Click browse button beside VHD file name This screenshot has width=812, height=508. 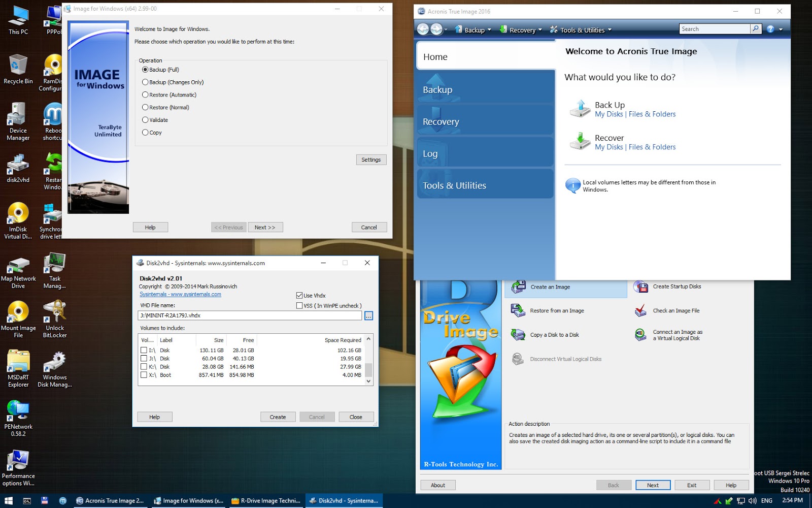tap(368, 316)
